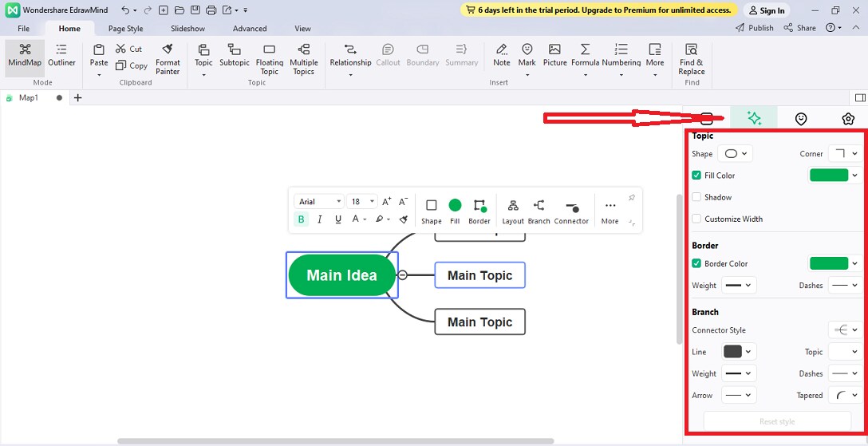Open the File menu

24,28
